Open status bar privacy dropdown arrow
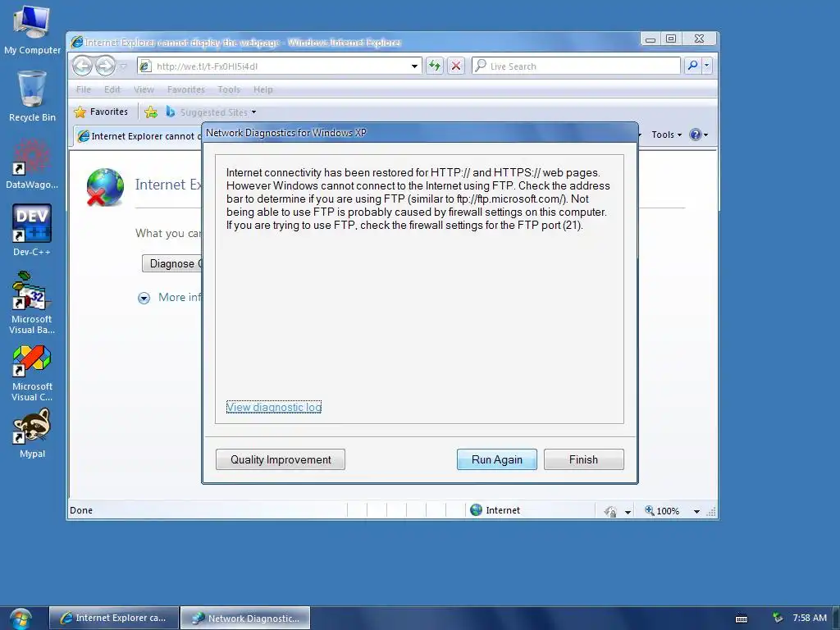The image size is (840, 630). (x=628, y=512)
